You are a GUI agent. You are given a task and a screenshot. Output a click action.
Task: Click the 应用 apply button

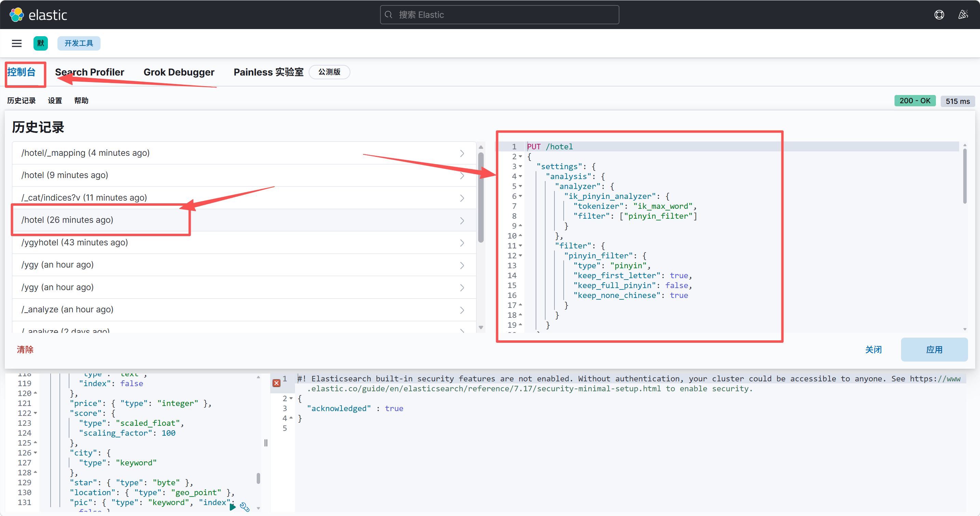tap(934, 350)
